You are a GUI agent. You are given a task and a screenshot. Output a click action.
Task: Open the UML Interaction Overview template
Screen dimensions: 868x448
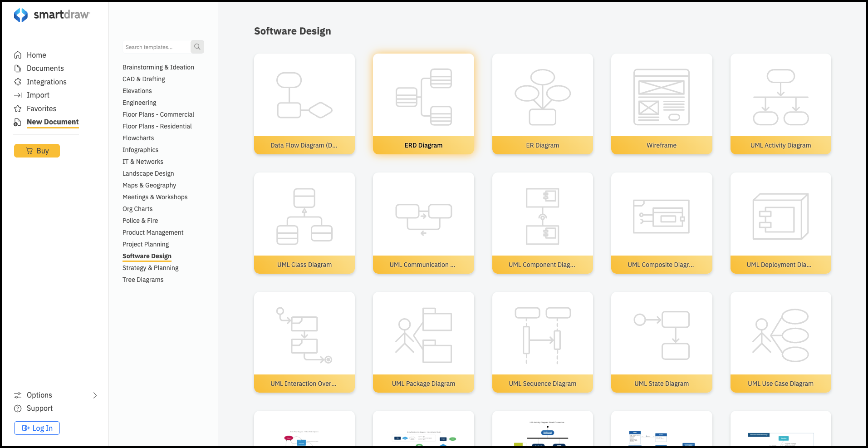[x=304, y=342]
